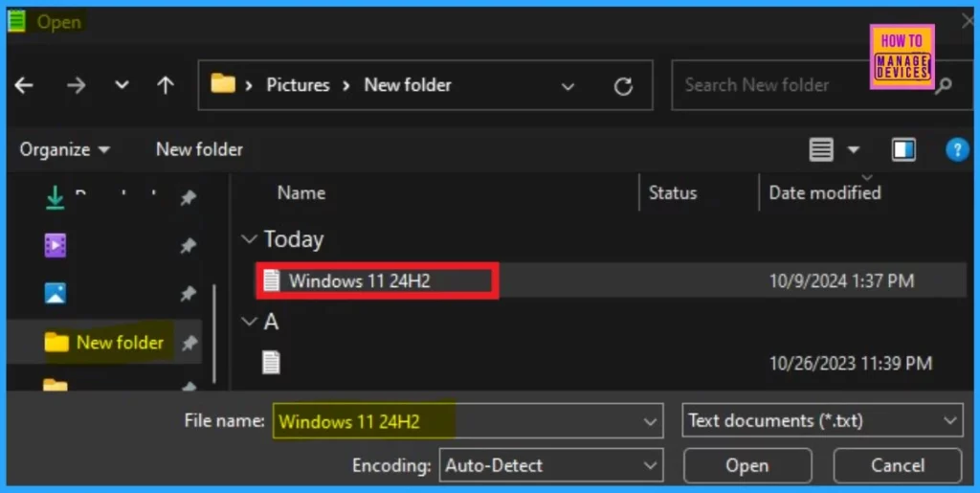Click the New folder toolbar button
The height and width of the screenshot is (493, 980).
(199, 149)
